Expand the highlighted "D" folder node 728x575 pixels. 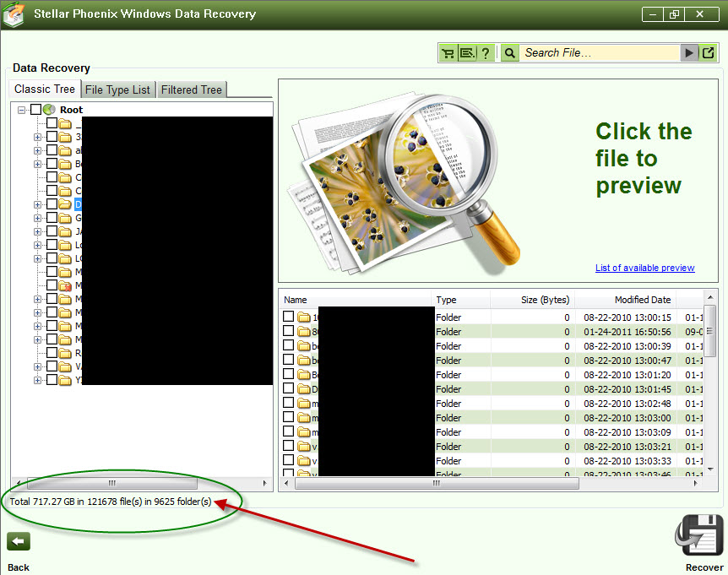point(38,204)
